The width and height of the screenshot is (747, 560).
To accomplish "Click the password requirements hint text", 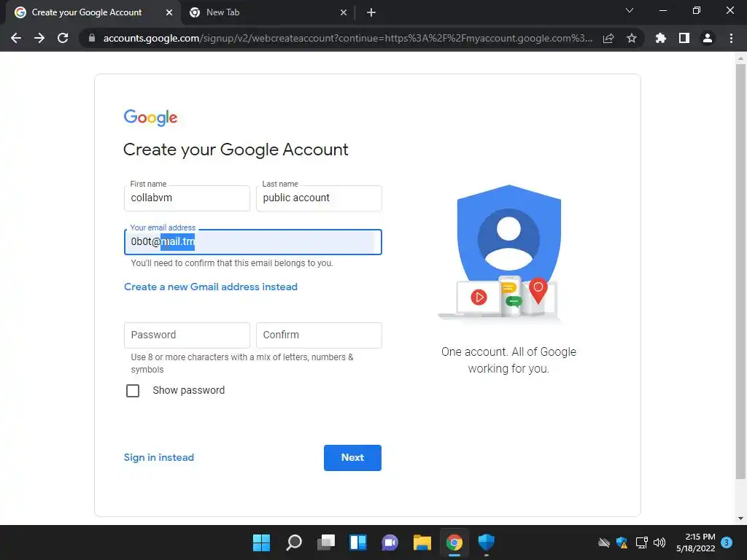I will [242, 363].
